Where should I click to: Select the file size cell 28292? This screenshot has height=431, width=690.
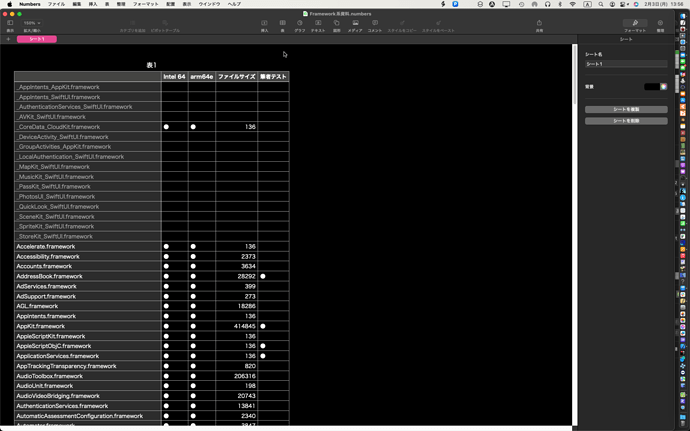point(236,276)
